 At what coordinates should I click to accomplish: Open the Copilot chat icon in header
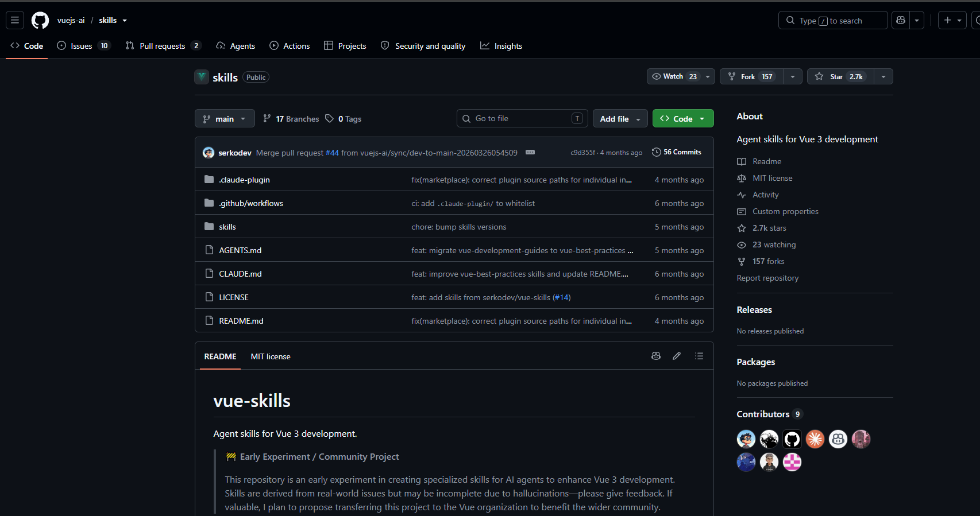coord(901,20)
